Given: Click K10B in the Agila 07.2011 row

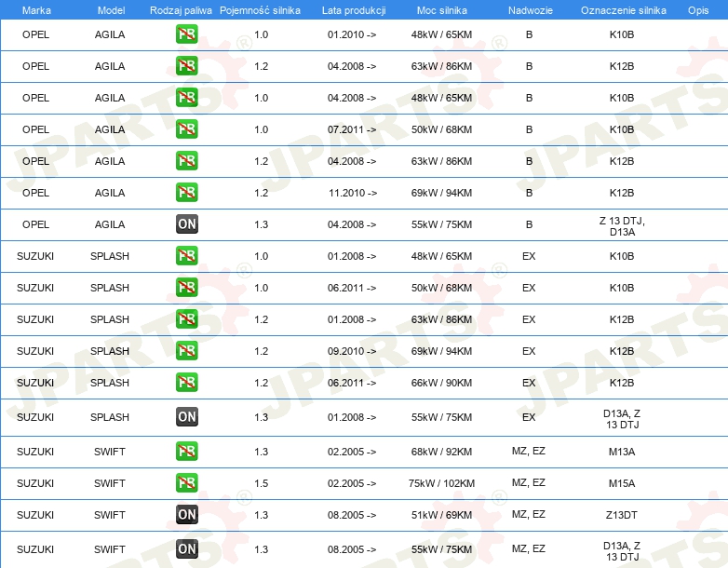Looking at the screenshot, I should pyautogui.click(x=622, y=129).
